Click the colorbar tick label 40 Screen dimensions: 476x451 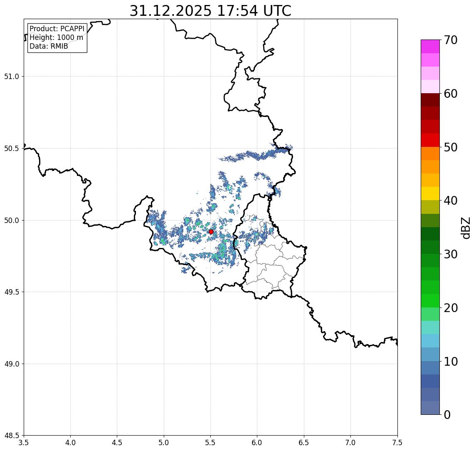tap(451, 201)
